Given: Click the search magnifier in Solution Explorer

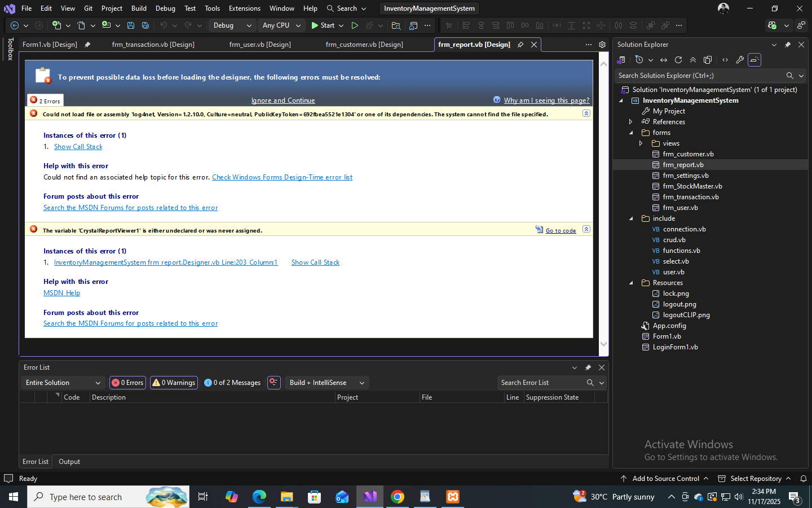Looking at the screenshot, I should point(790,76).
